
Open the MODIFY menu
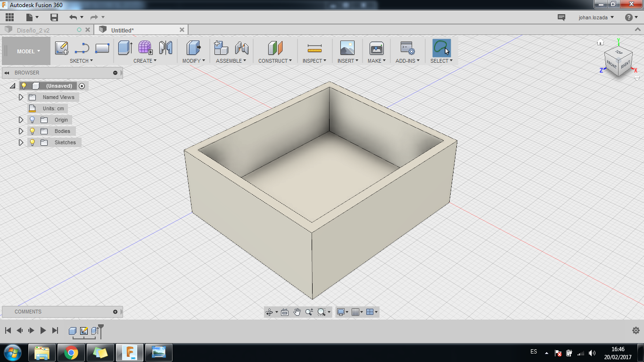[193, 61]
